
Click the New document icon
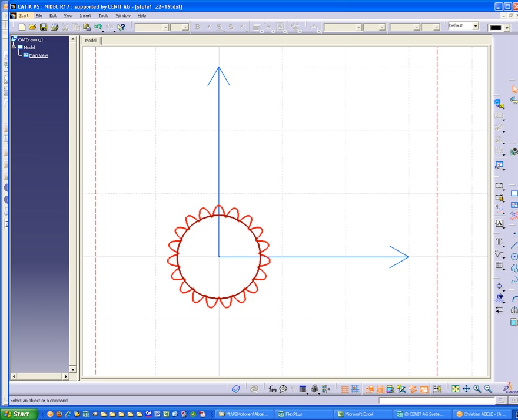pos(22,27)
